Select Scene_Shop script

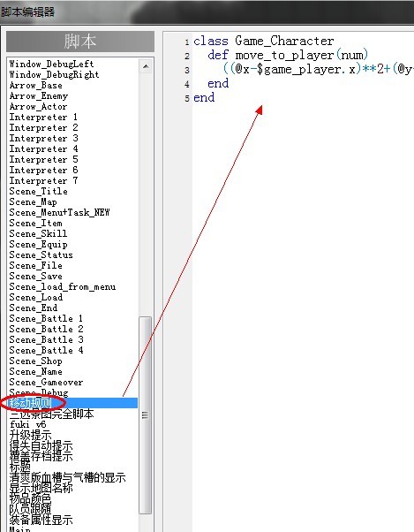pyautogui.click(x=36, y=361)
